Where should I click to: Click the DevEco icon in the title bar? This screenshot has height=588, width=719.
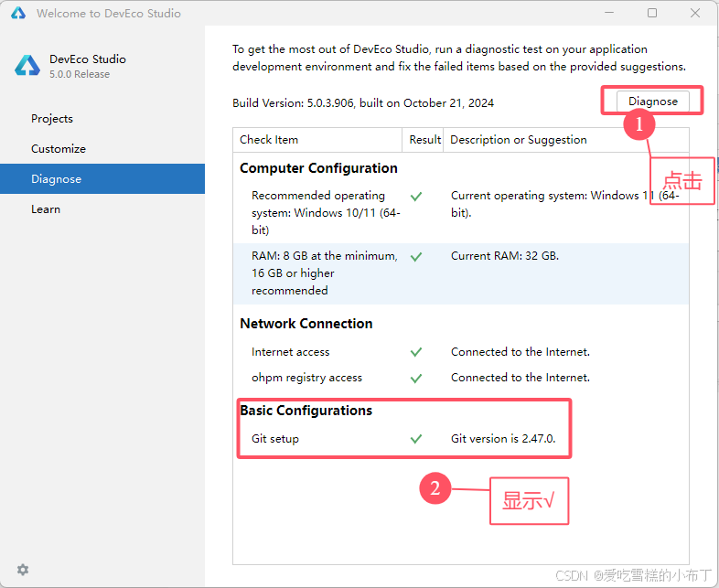coord(18,13)
